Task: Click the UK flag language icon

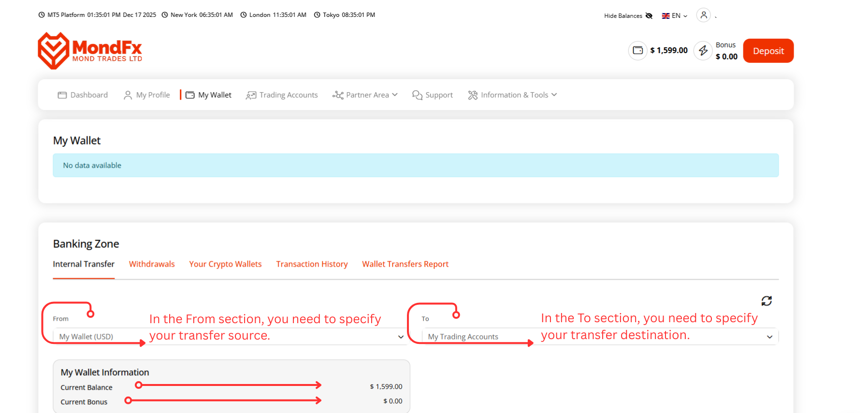Action: pos(665,16)
